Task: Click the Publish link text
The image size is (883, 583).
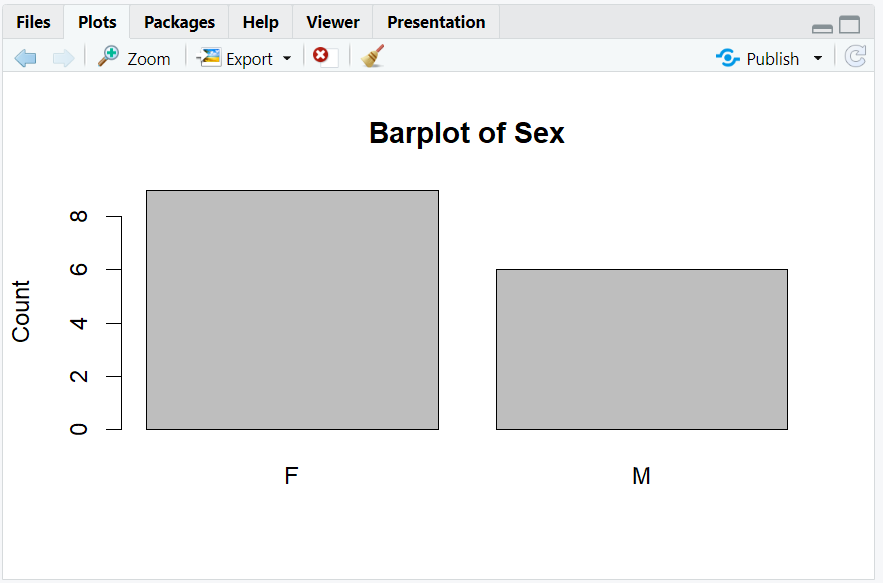Action: click(772, 58)
